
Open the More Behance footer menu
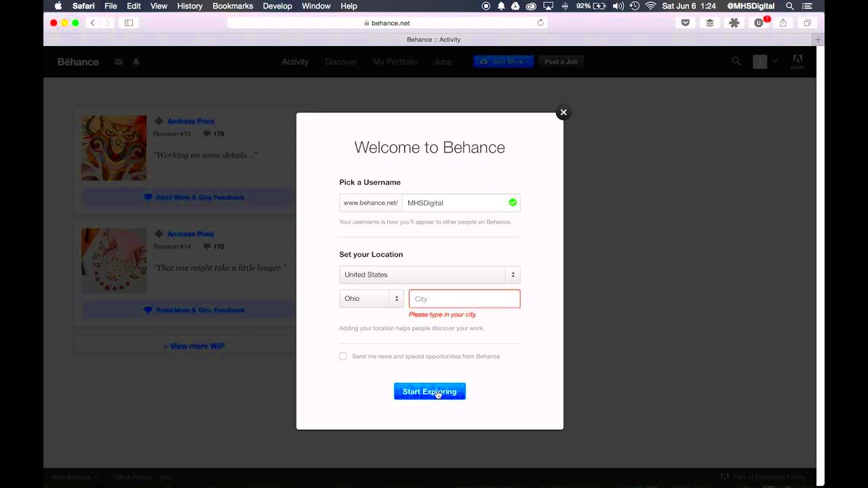(74, 477)
